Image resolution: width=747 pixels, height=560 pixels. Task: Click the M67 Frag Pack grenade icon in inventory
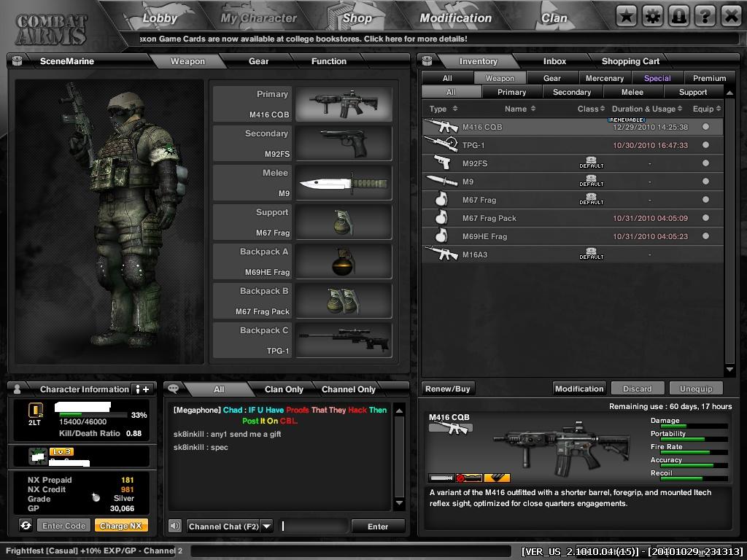441,217
